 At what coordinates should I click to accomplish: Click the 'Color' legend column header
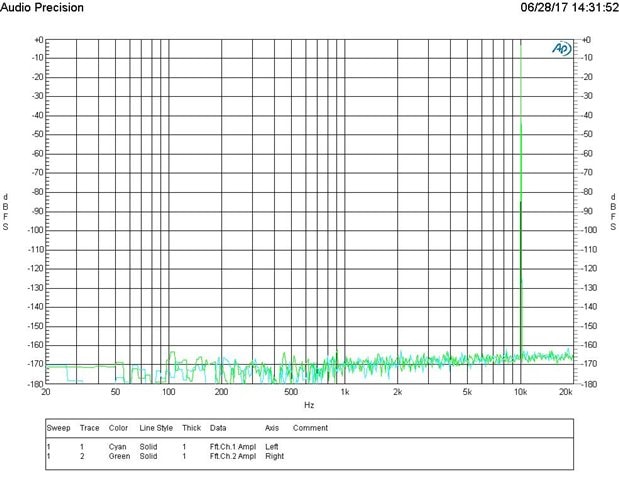tap(118, 428)
